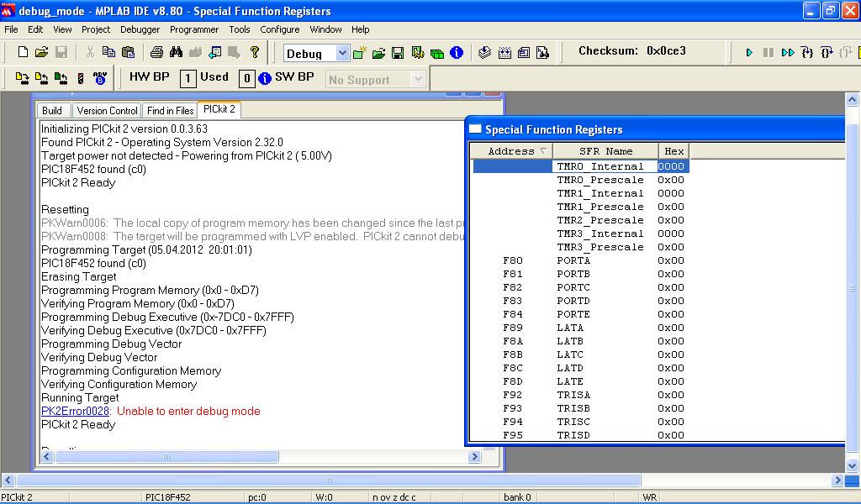Click the PK2Error0028 error link
This screenshot has height=504, width=861.
75,411
